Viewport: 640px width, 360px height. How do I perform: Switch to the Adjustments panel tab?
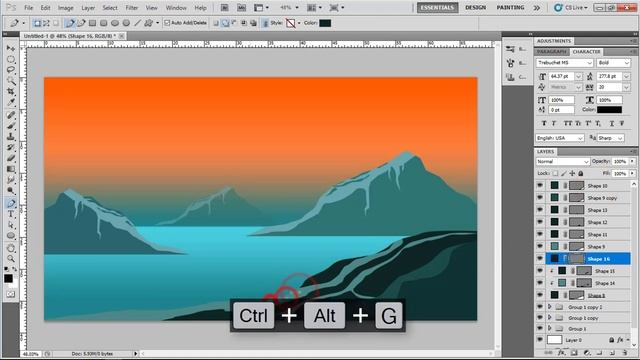pos(554,41)
